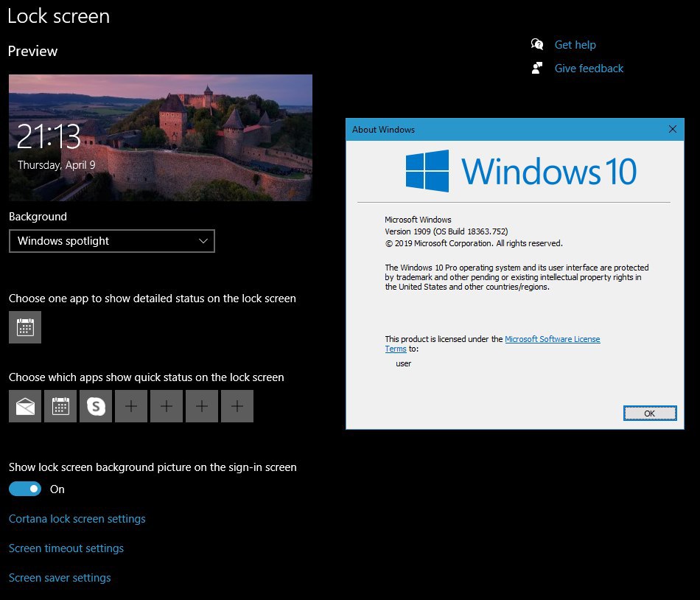Image resolution: width=700 pixels, height=600 pixels.
Task: Select Calendar quick status app icon
Action: [60, 406]
